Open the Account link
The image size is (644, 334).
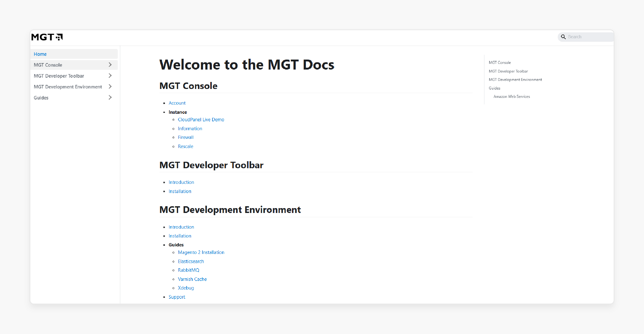[x=177, y=103]
